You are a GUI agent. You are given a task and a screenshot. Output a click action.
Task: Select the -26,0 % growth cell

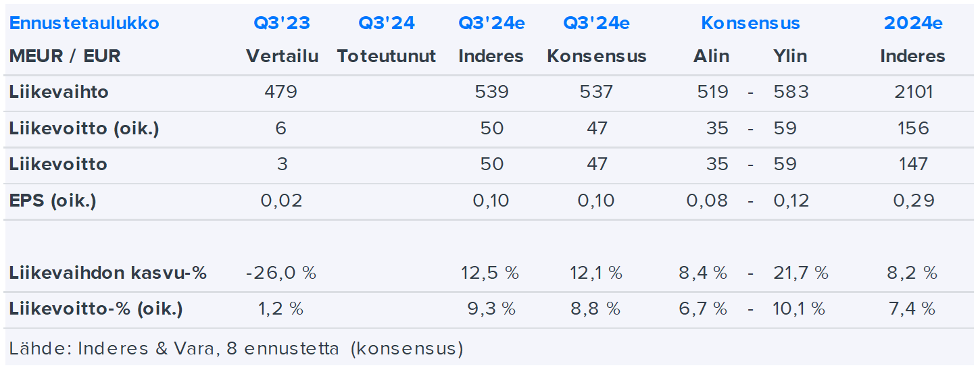point(282,273)
